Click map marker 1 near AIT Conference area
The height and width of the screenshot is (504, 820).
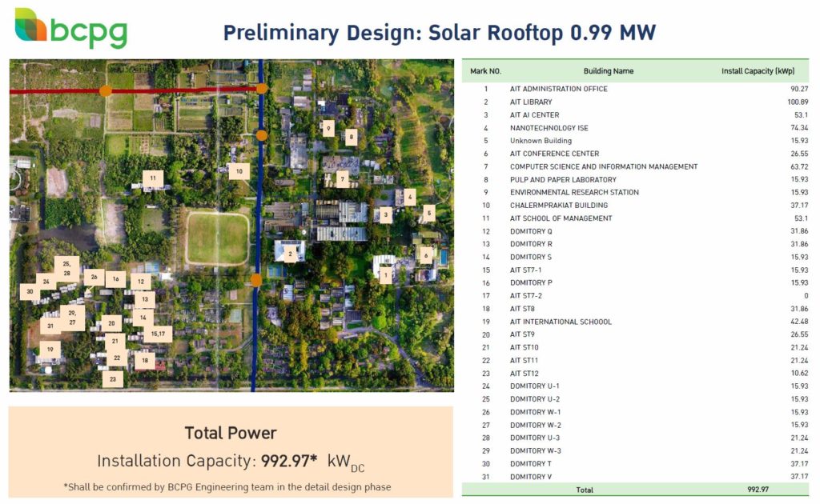click(386, 274)
